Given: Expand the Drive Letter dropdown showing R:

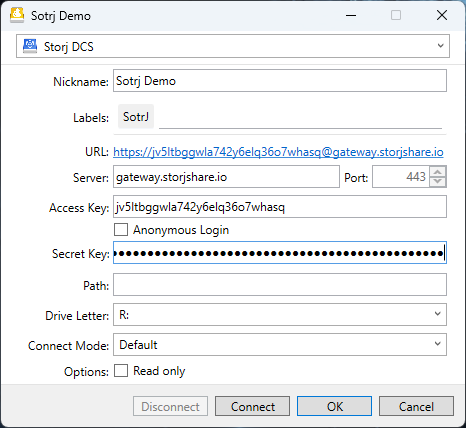Looking at the screenshot, I should pyautogui.click(x=280, y=314).
